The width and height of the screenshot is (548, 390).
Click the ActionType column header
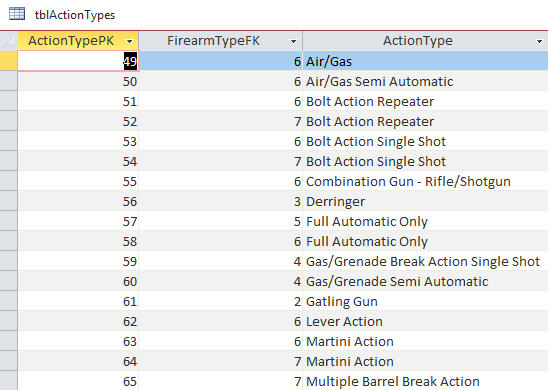[x=425, y=41]
